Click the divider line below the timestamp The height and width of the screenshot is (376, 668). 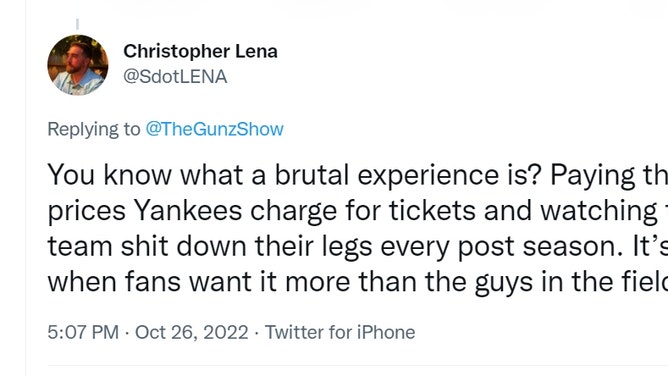point(357,365)
